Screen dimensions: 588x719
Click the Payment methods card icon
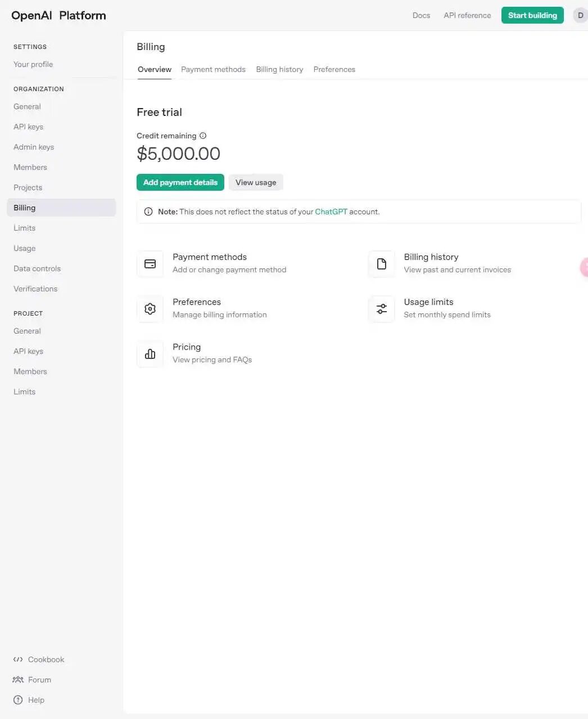150,264
